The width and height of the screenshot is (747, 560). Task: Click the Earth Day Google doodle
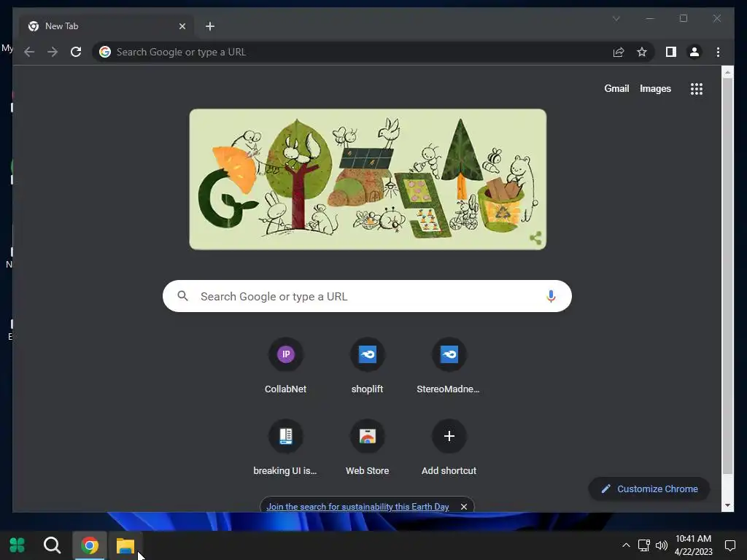click(368, 179)
